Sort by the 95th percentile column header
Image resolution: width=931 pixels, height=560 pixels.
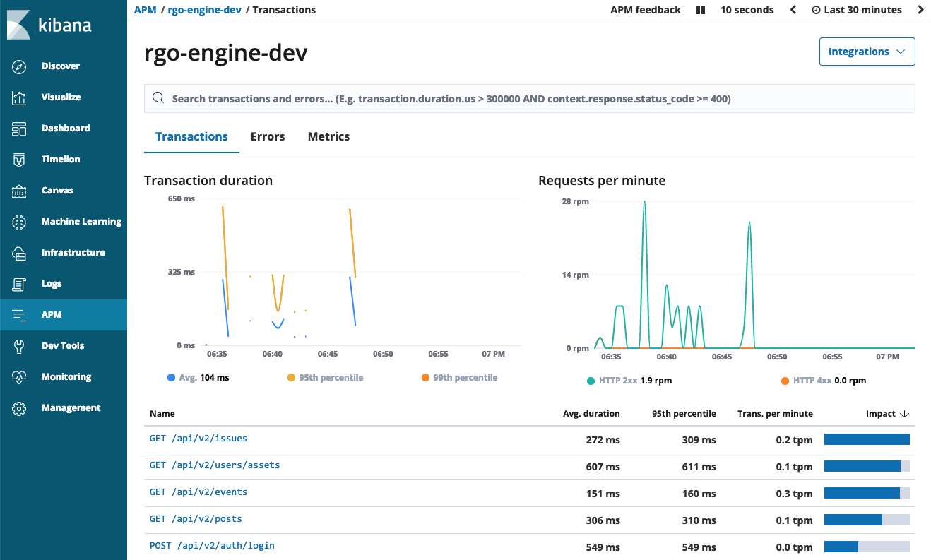684,414
